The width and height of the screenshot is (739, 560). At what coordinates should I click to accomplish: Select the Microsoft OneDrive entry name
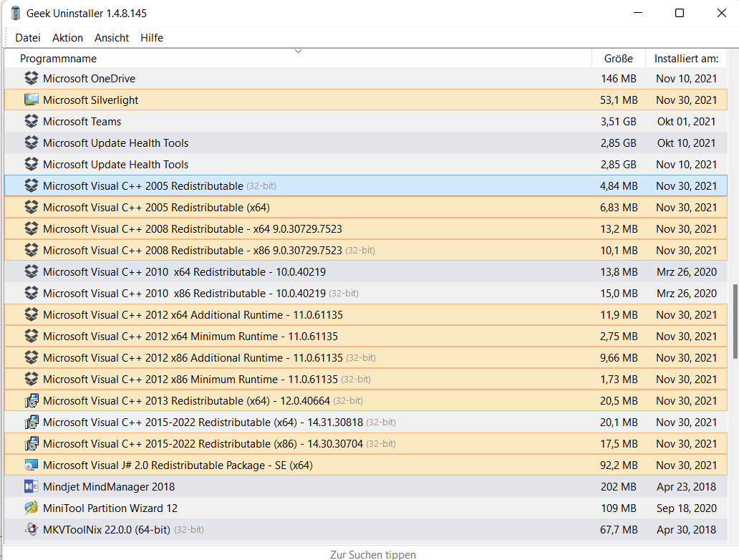click(x=89, y=79)
